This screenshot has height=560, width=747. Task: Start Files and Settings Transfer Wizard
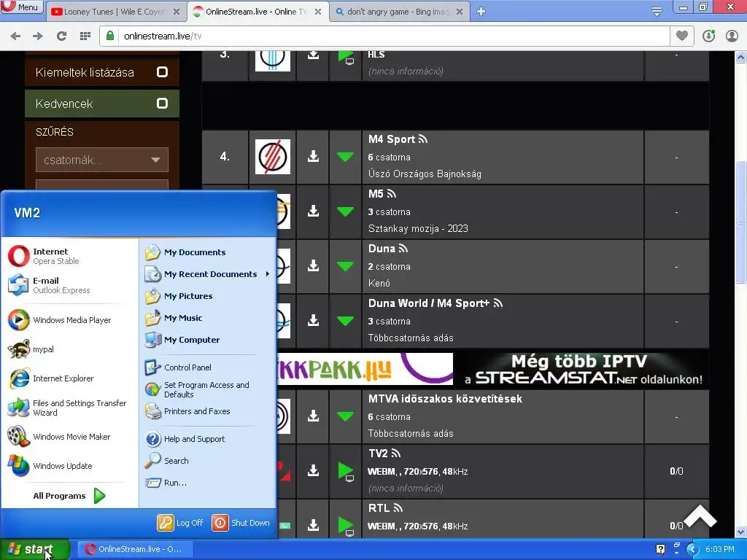[x=67, y=408]
